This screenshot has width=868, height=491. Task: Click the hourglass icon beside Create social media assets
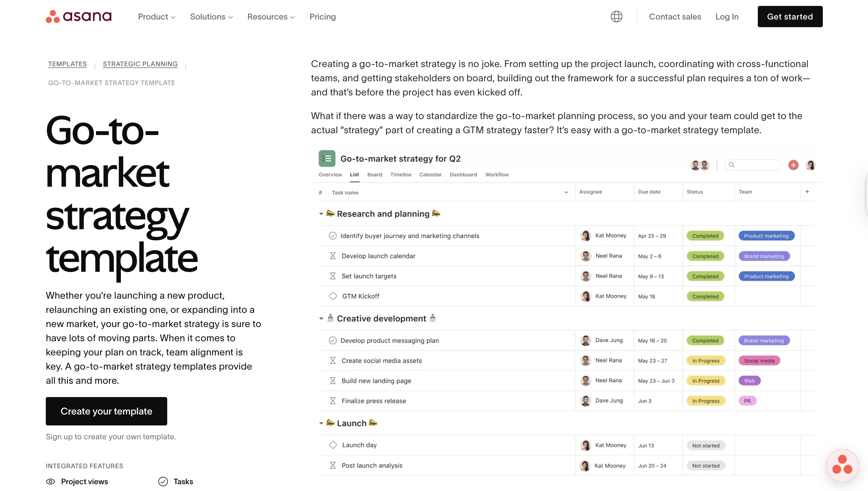pyautogui.click(x=332, y=360)
